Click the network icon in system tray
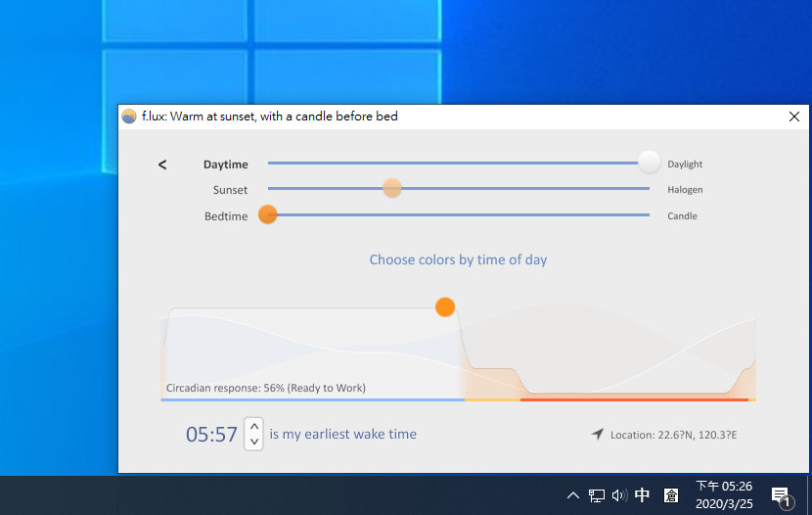This screenshot has height=515, width=812. tap(596, 495)
